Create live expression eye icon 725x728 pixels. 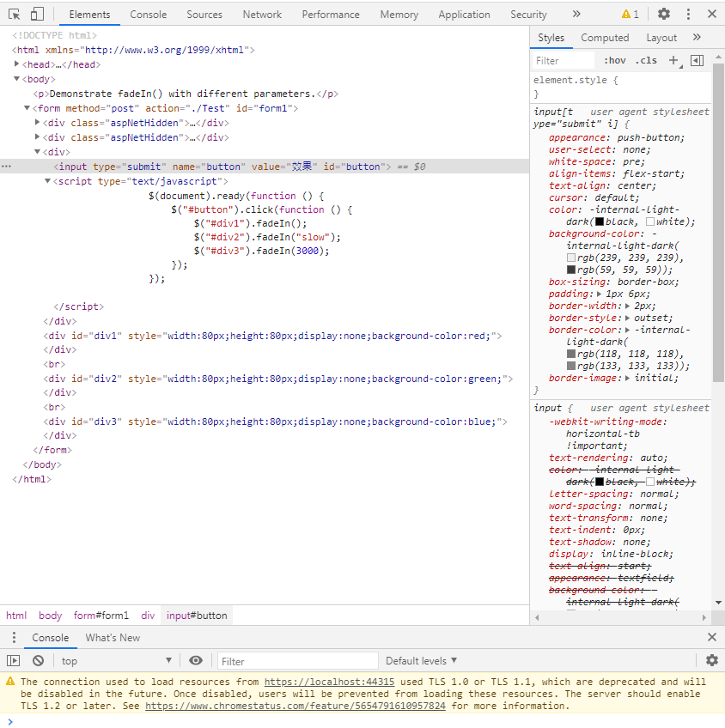pyautogui.click(x=196, y=660)
